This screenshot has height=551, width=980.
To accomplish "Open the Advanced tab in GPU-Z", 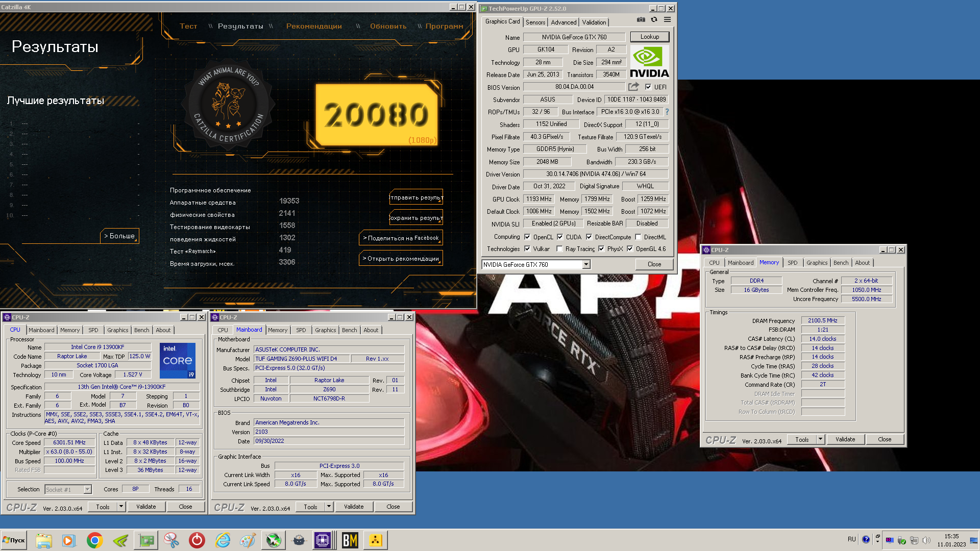I will 563,22.
